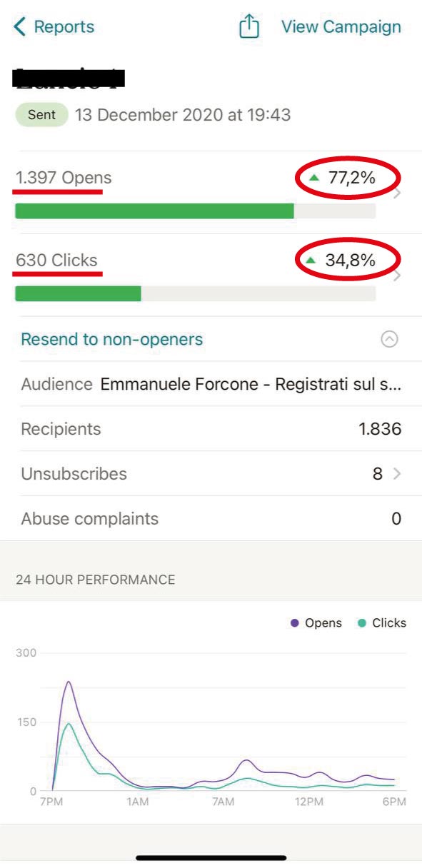Open the 1.397 Opens row

point(211,192)
